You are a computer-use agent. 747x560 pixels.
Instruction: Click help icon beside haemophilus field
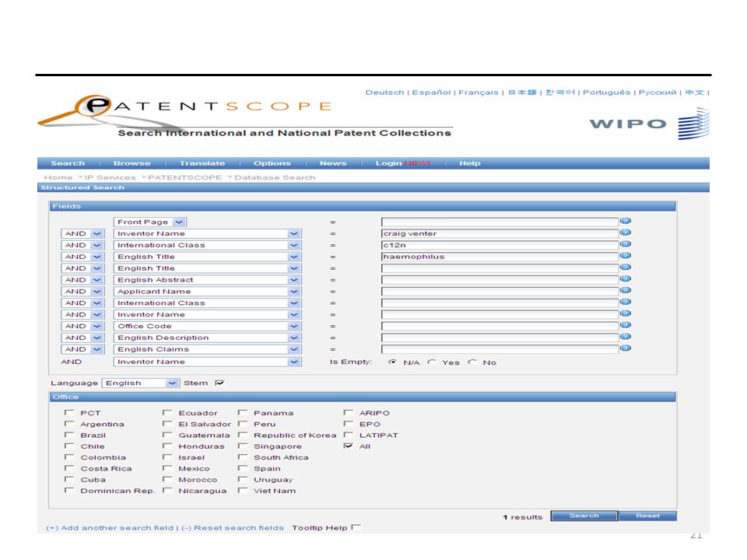click(x=626, y=256)
